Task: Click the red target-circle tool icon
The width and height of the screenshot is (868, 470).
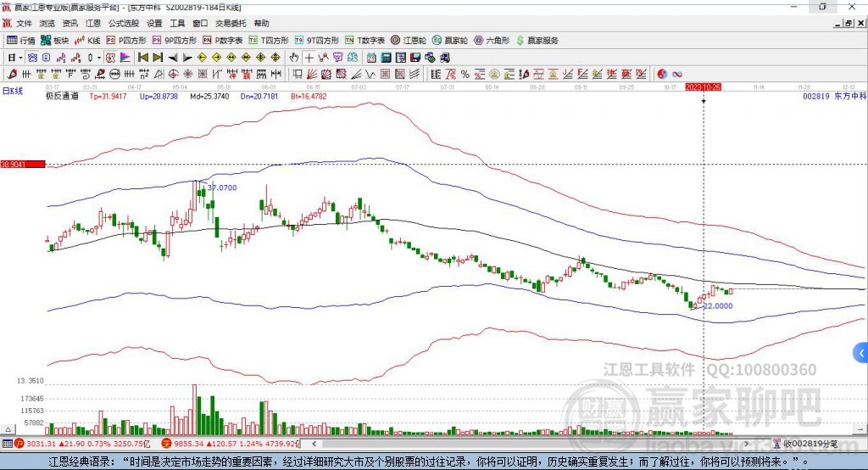Action: click(x=173, y=74)
